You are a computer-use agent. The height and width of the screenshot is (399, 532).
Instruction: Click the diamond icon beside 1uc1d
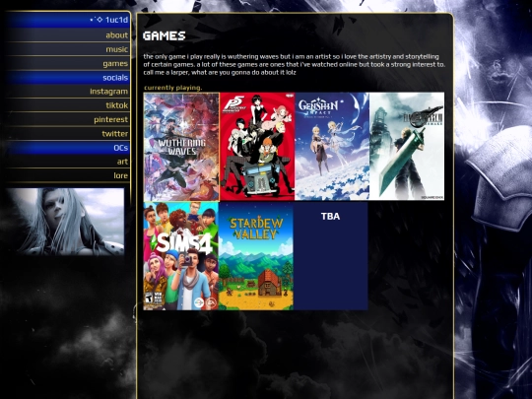pos(100,20)
